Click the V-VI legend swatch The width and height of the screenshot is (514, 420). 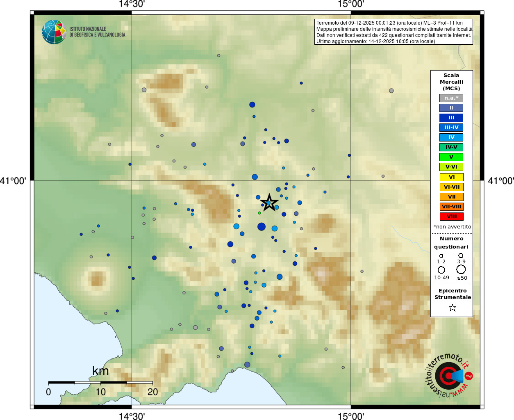(451, 167)
